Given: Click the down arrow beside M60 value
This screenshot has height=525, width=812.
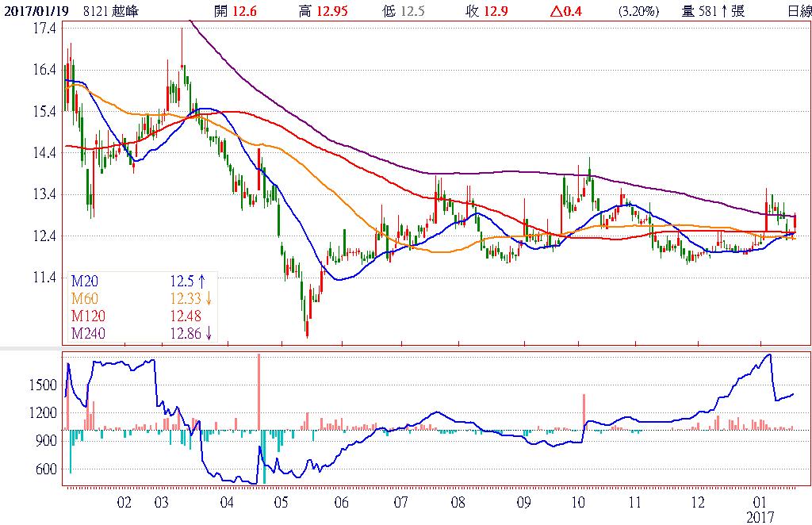Looking at the screenshot, I should tap(208, 297).
